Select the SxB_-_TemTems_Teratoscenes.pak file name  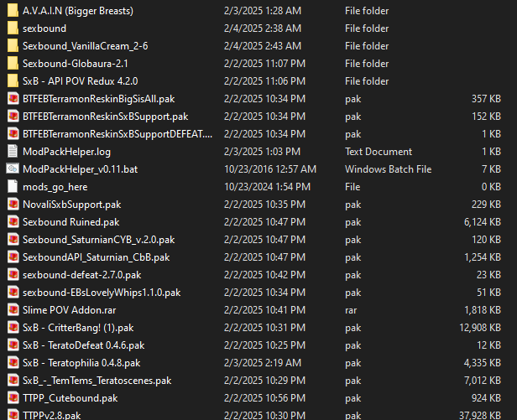click(97, 381)
